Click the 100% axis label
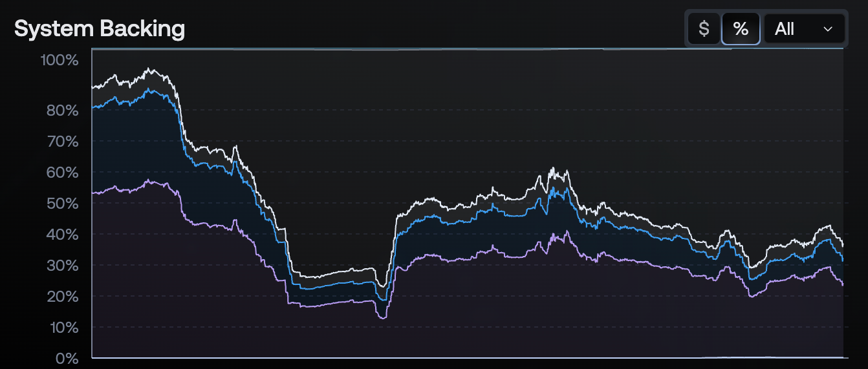This screenshot has height=369, width=868. [60, 61]
